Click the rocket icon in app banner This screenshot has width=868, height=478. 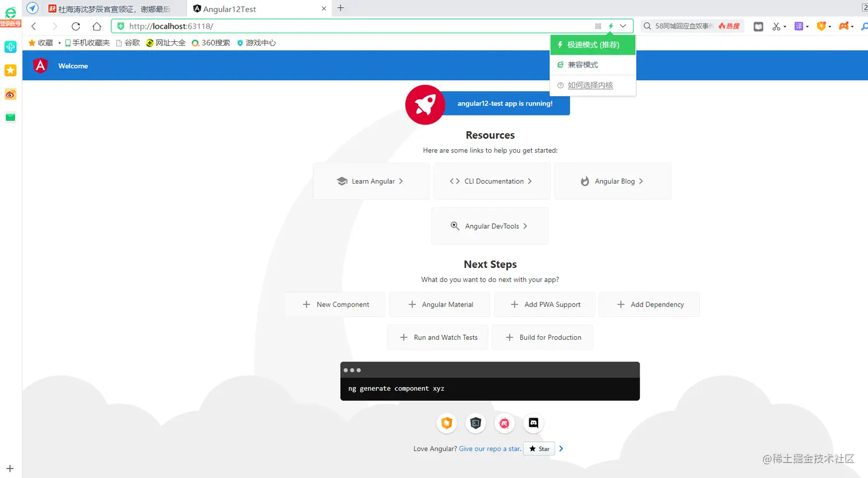[x=425, y=104]
